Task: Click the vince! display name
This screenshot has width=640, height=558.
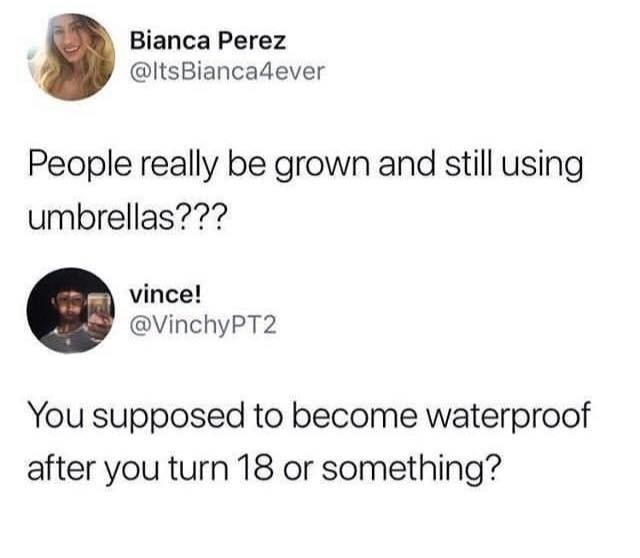Action: coord(165,295)
